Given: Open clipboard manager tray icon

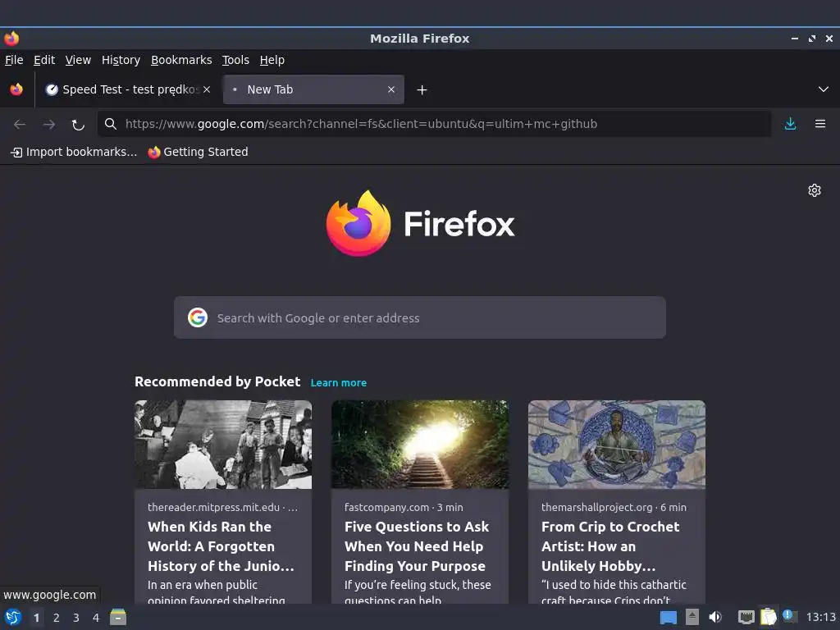Looking at the screenshot, I should 768,617.
